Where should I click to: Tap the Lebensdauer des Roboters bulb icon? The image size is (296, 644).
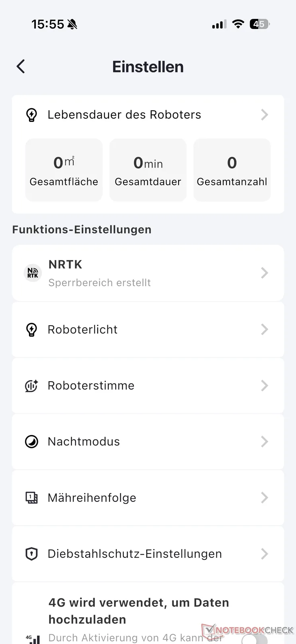coord(31,115)
